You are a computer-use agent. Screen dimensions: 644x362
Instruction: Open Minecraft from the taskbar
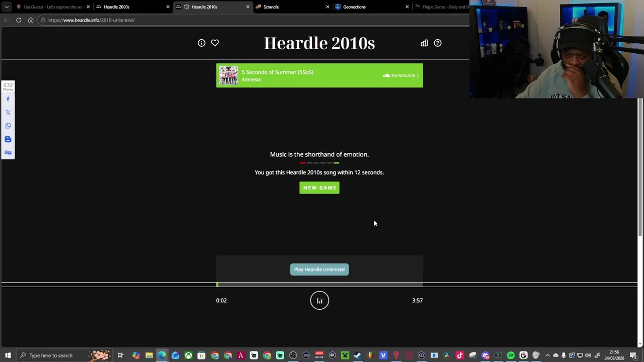[345, 355]
